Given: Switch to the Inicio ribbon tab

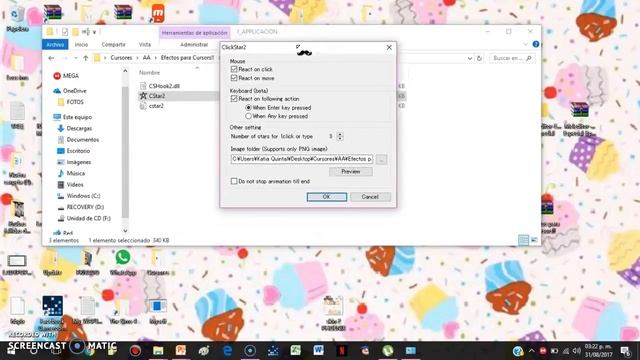Looking at the screenshot, I should tap(81, 44).
